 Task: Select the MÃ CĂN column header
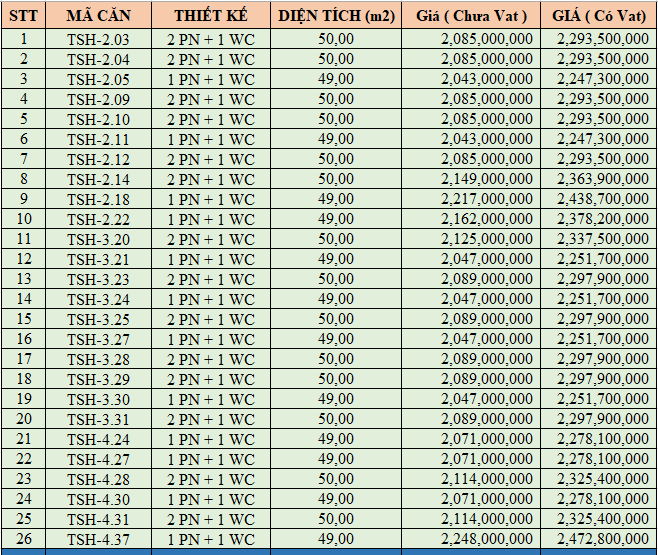98,16
